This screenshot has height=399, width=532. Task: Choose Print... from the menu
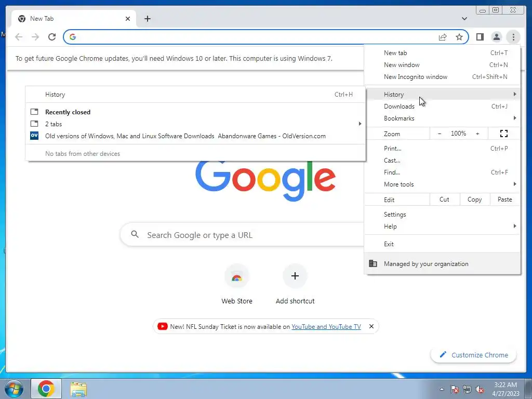443,148
